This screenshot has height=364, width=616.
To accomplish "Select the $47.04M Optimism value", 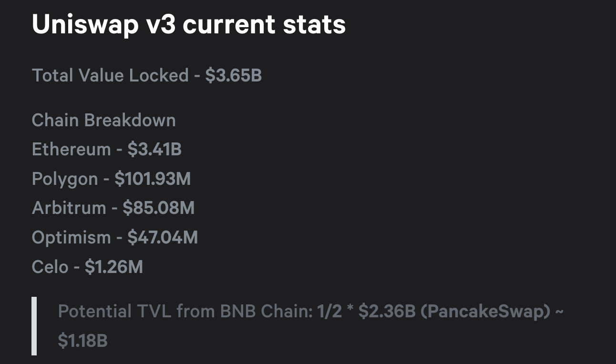I will 163,237.
